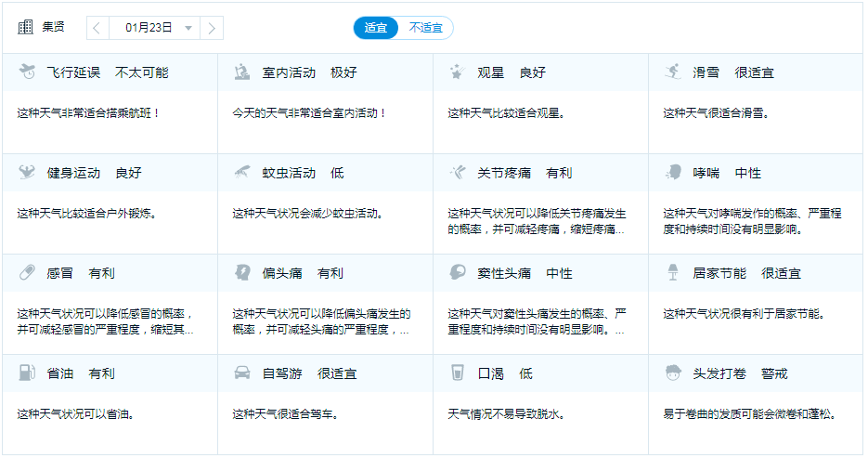
Task: Open the 健身运动 良好 card header
Action: click(110, 173)
